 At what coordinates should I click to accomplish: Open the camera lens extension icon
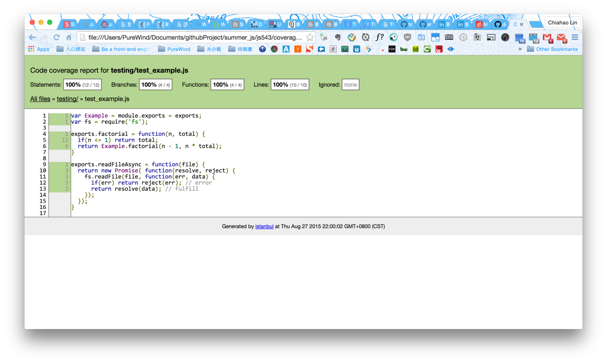click(x=505, y=38)
